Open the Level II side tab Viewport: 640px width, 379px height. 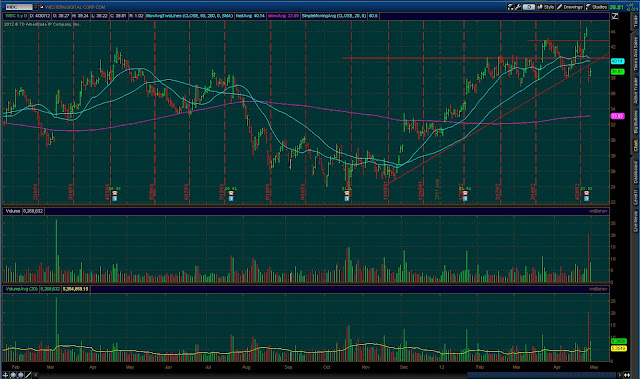pos(636,197)
